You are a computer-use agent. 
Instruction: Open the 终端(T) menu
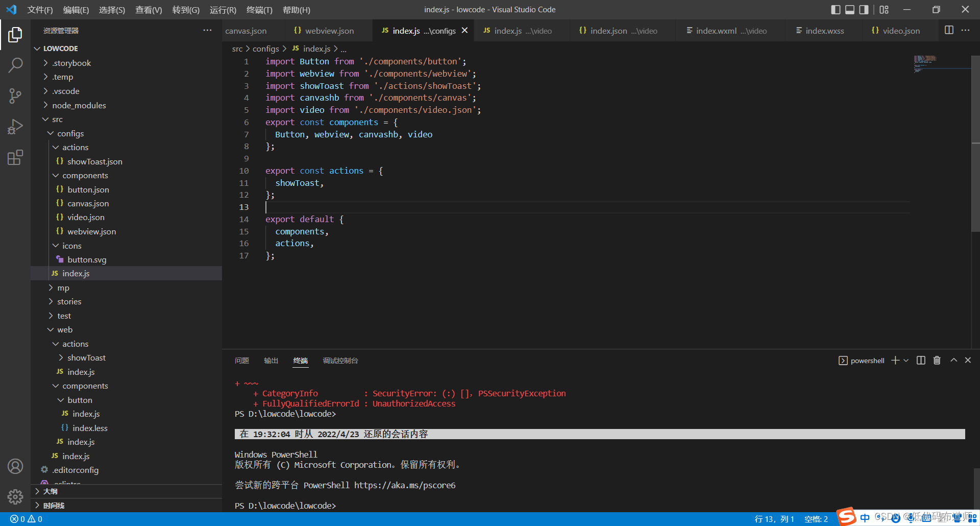[259, 10]
